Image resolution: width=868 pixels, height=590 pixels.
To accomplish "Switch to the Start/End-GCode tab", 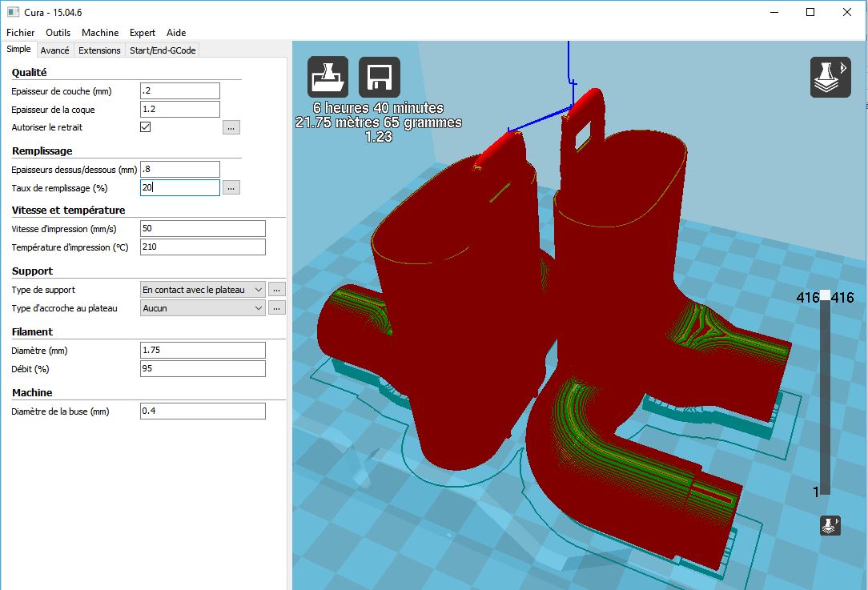I will (x=163, y=50).
